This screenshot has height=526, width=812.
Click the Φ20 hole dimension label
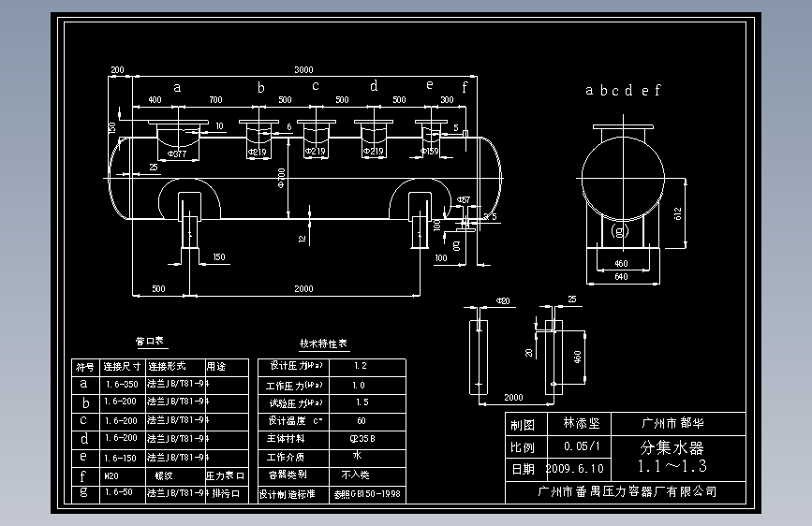[x=503, y=300]
